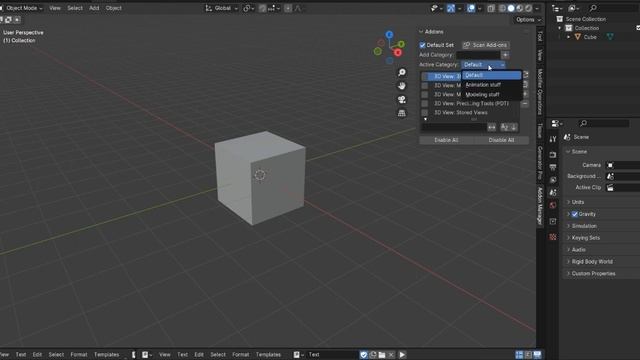Toggle snapping magnet in header
Image resolution: width=640 pixels, height=360 pixels.
pos(262,8)
